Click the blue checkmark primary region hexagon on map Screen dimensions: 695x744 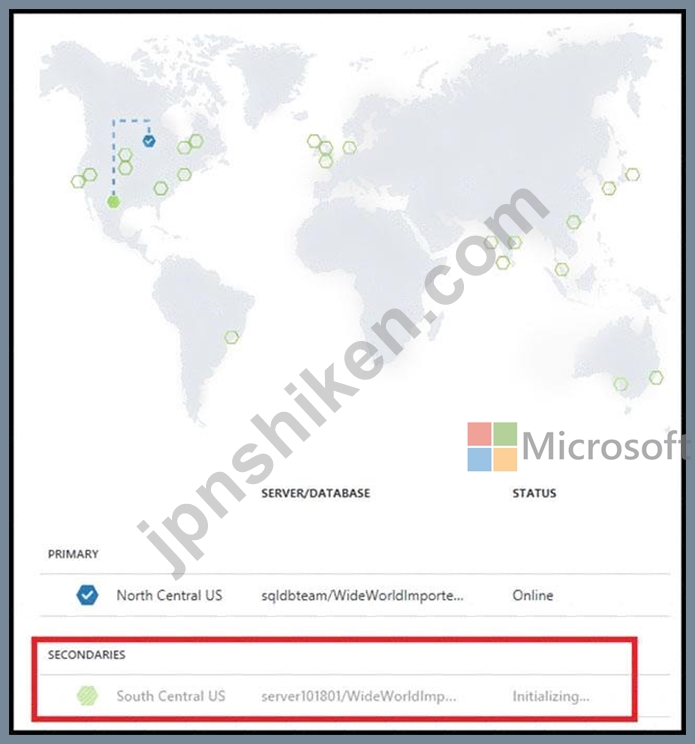149,141
